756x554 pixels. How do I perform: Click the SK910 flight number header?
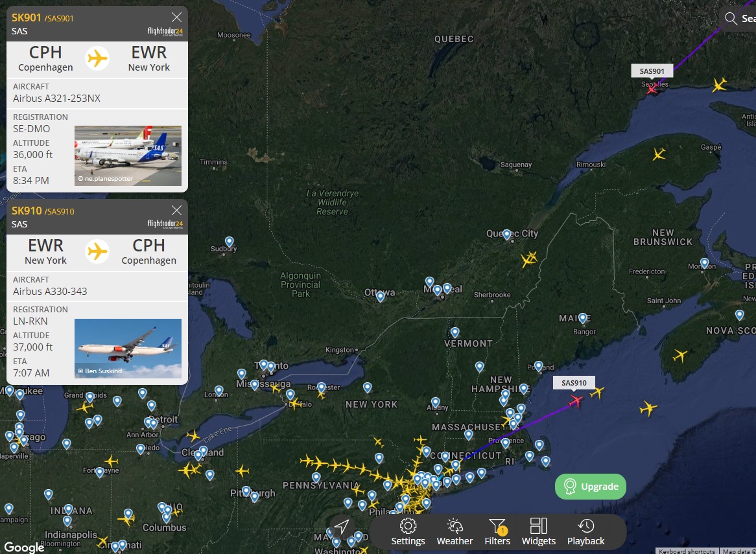click(27, 211)
